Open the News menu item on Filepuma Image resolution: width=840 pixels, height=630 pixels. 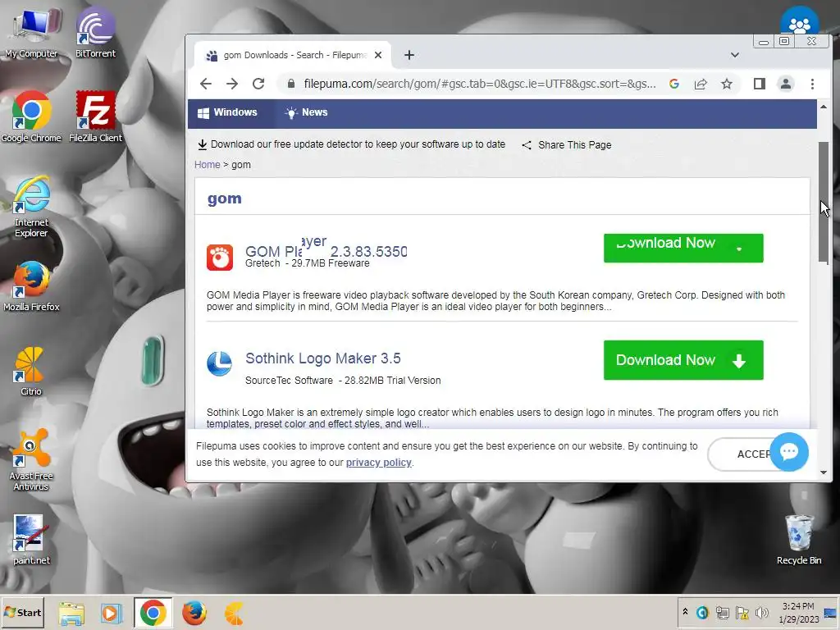(x=307, y=112)
